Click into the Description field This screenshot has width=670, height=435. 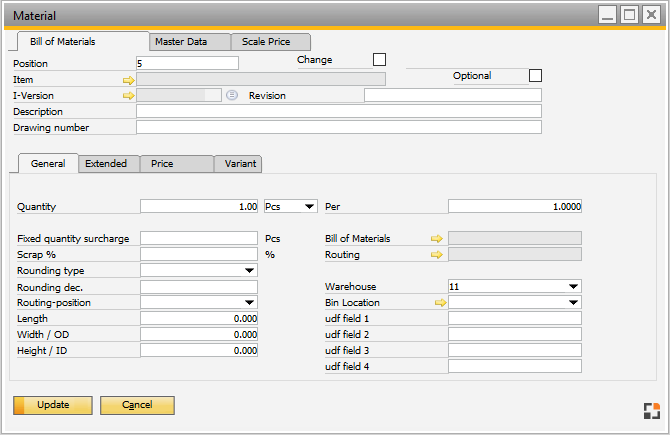tap(338, 112)
